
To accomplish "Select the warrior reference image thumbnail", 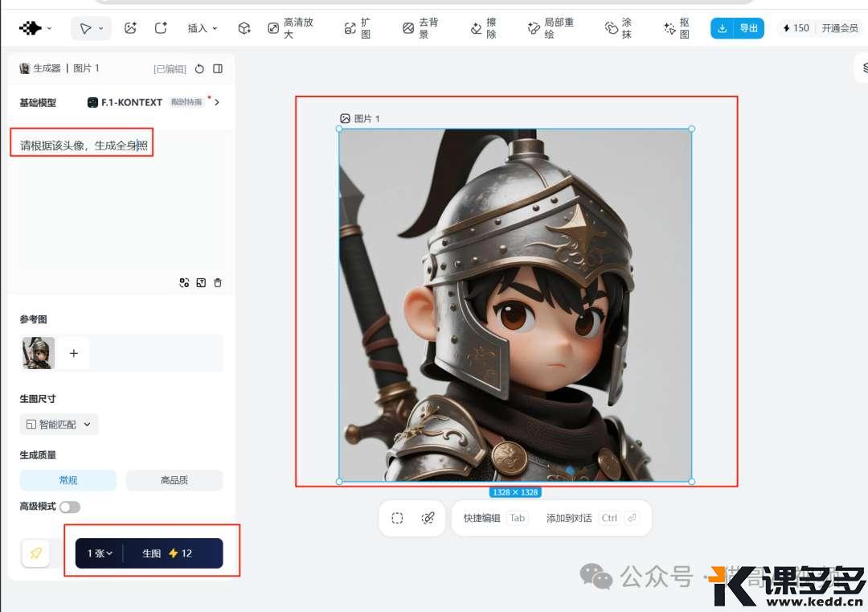I will click(39, 353).
